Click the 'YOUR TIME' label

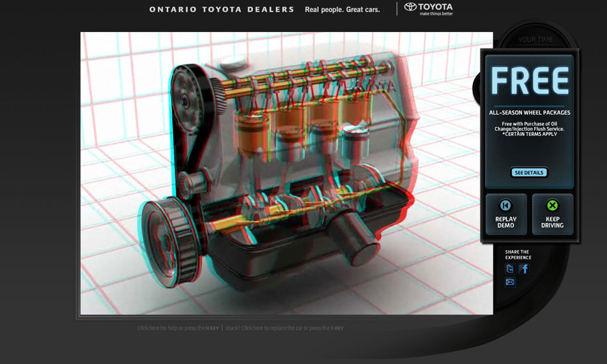click(535, 40)
